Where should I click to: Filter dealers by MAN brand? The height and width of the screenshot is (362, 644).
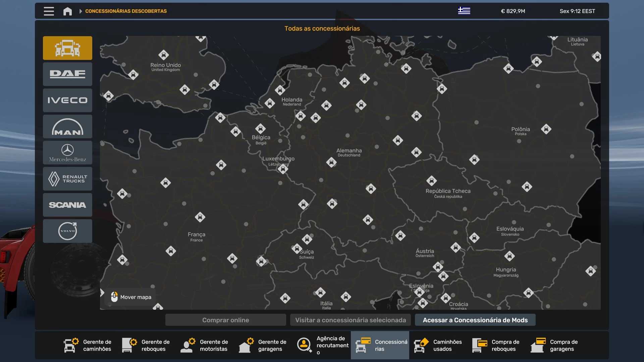(x=67, y=126)
